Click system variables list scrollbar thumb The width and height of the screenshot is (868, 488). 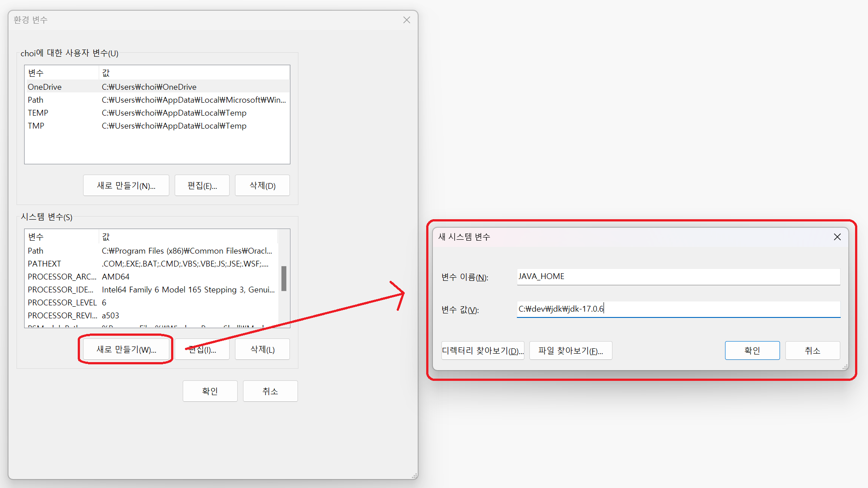[x=284, y=279]
